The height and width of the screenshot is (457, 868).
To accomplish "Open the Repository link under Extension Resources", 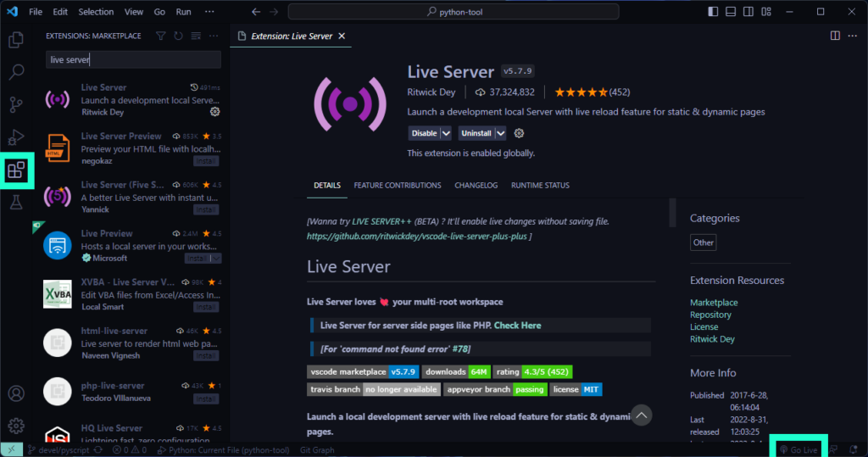I will coord(710,315).
